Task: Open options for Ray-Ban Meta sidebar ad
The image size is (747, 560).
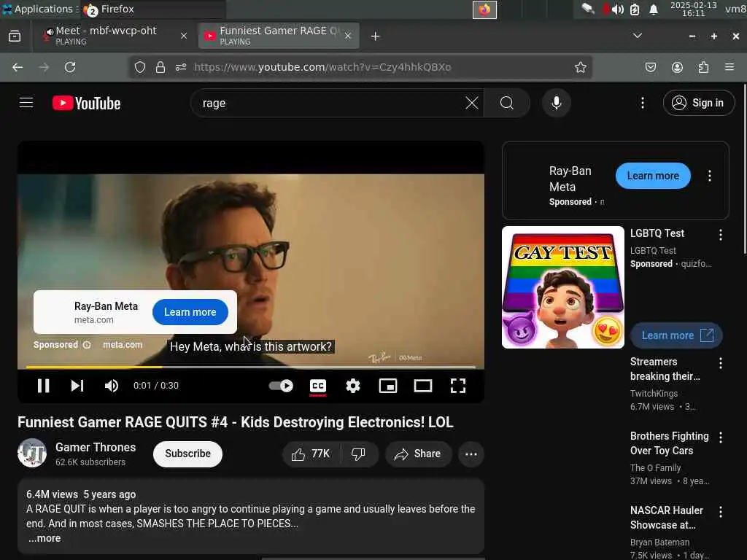Action: pos(709,176)
